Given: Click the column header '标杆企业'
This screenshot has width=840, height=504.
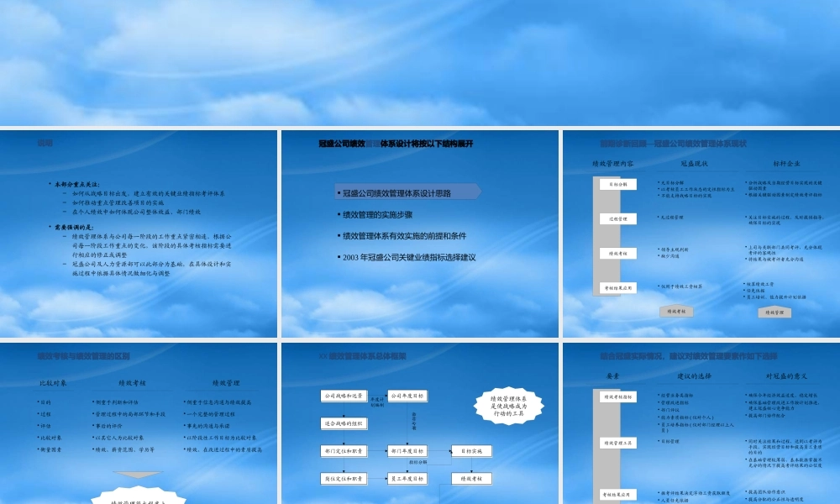Looking at the screenshot, I should (x=786, y=164).
